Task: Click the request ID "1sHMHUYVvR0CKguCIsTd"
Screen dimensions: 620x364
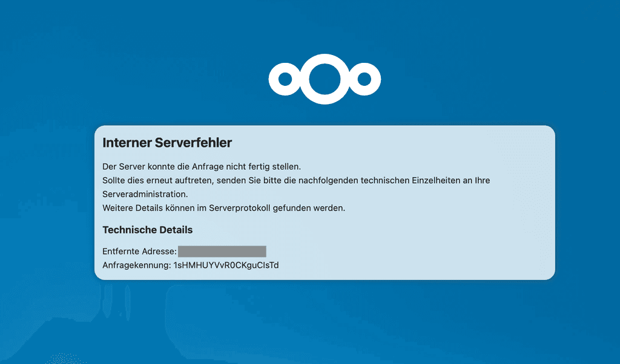Action: tap(226, 265)
